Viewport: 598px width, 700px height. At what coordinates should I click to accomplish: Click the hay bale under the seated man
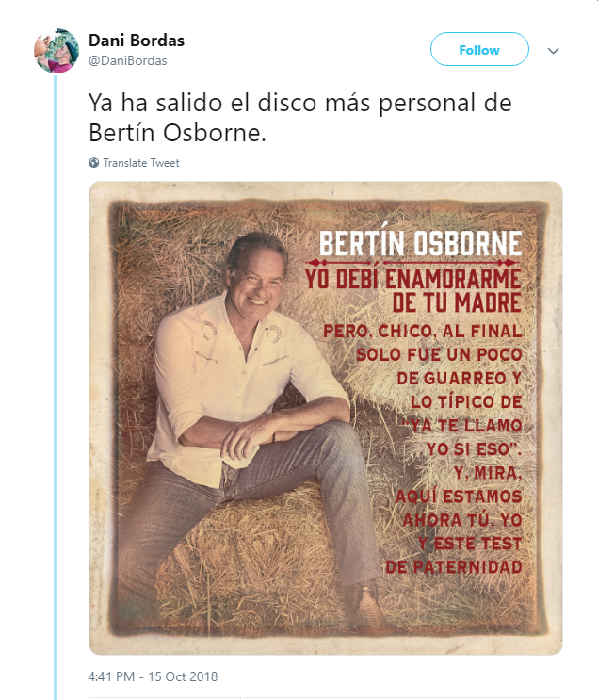point(250,554)
